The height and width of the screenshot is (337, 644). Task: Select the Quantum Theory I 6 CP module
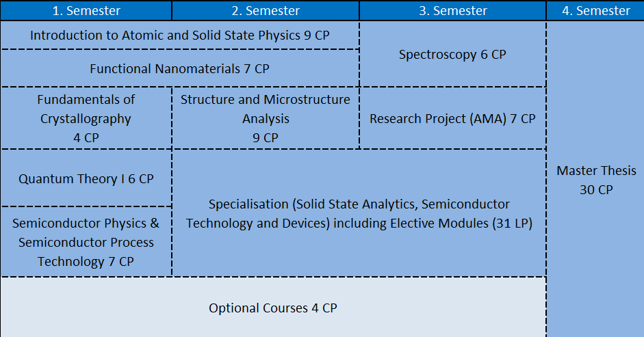point(86,178)
